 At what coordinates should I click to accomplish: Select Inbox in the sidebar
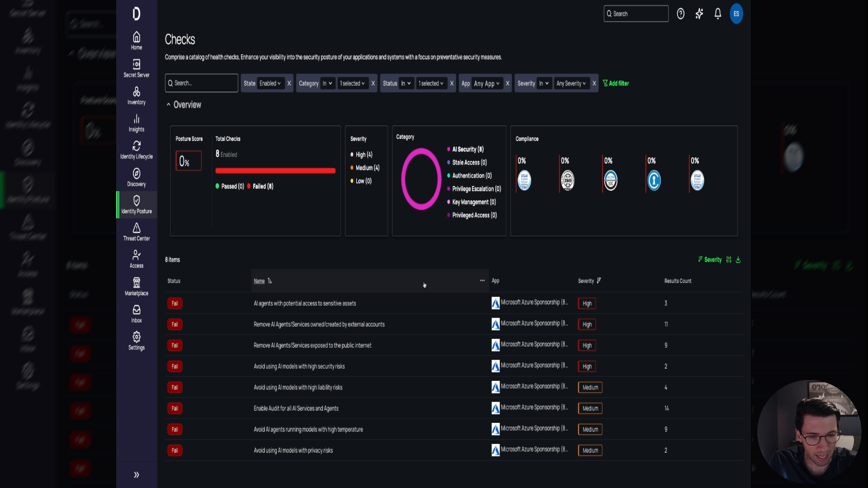[x=136, y=314]
